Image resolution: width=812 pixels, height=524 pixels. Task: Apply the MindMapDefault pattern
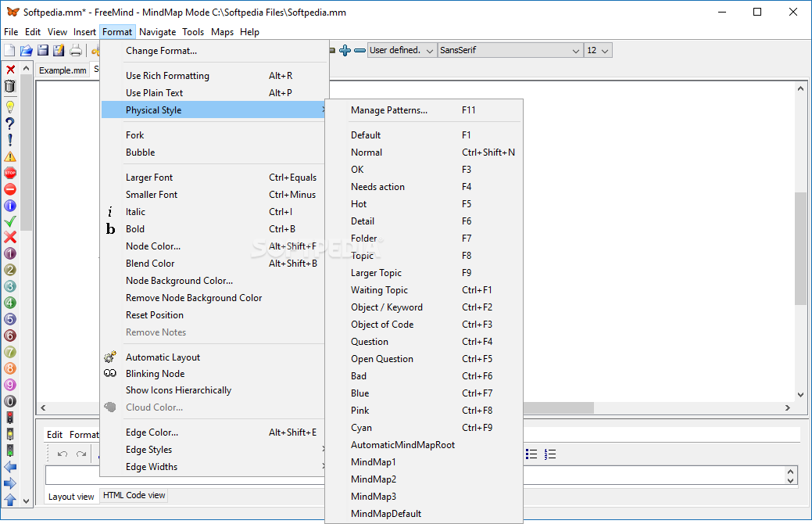click(424, 514)
